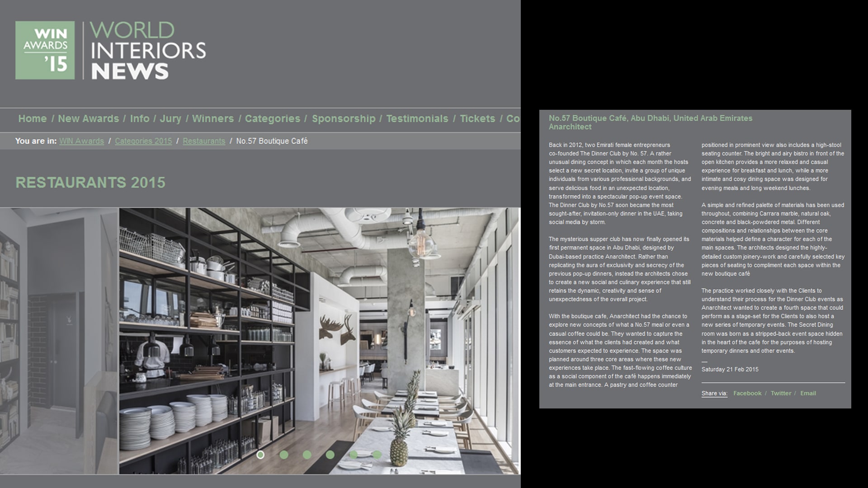Share the article via Twitter

tap(781, 393)
